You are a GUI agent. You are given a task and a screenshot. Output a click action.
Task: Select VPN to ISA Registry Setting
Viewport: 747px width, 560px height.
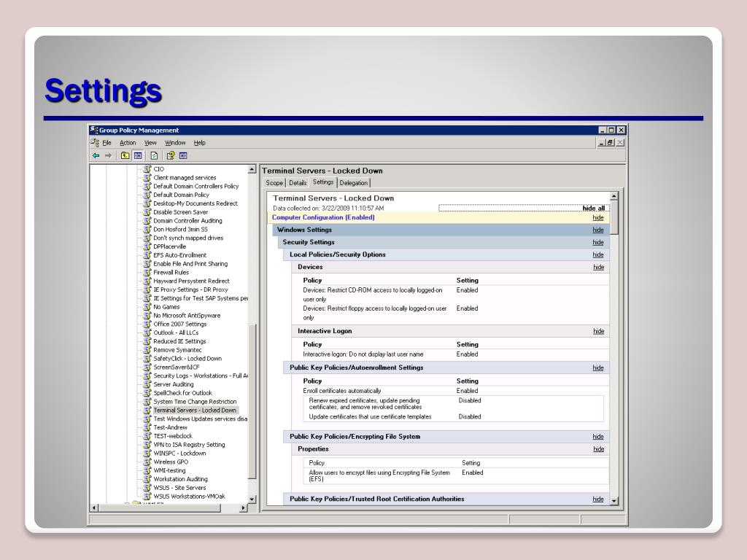tap(189, 445)
